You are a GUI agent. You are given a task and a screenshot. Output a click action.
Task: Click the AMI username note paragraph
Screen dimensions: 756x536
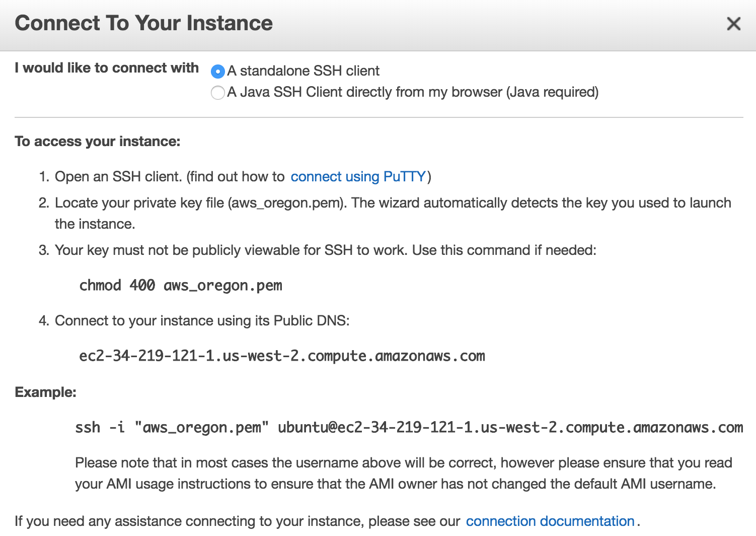pos(404,474)
